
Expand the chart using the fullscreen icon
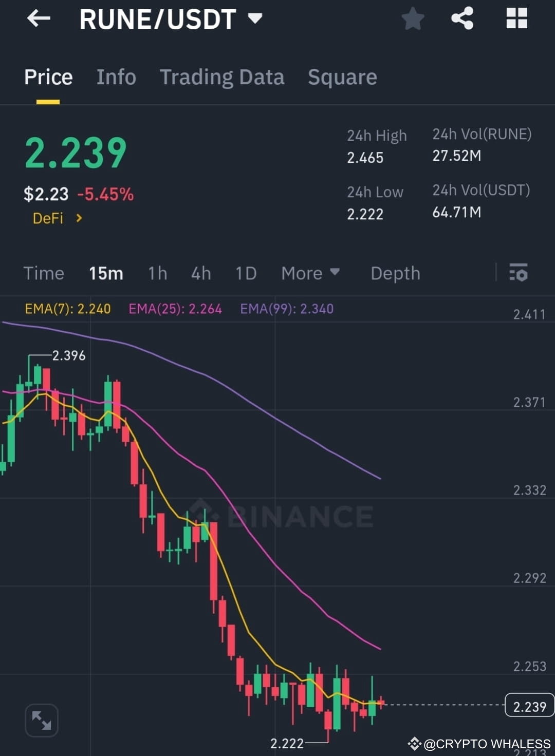tap(41, 720)
